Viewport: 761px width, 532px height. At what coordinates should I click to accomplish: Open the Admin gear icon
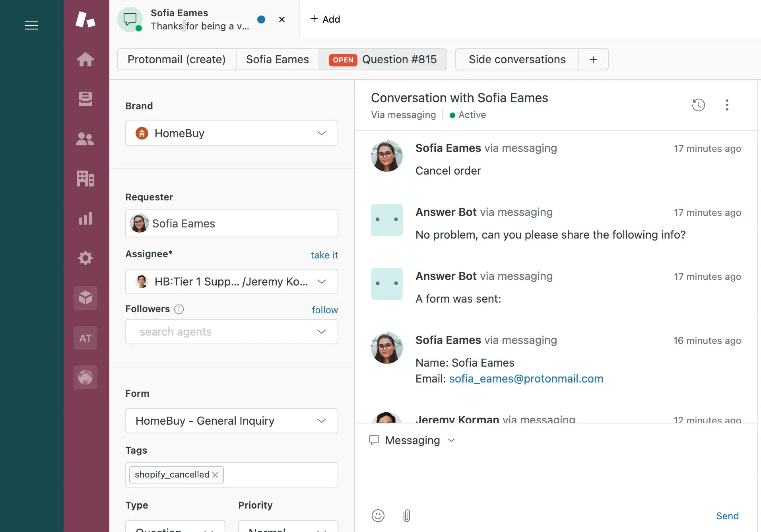(85, 258)
